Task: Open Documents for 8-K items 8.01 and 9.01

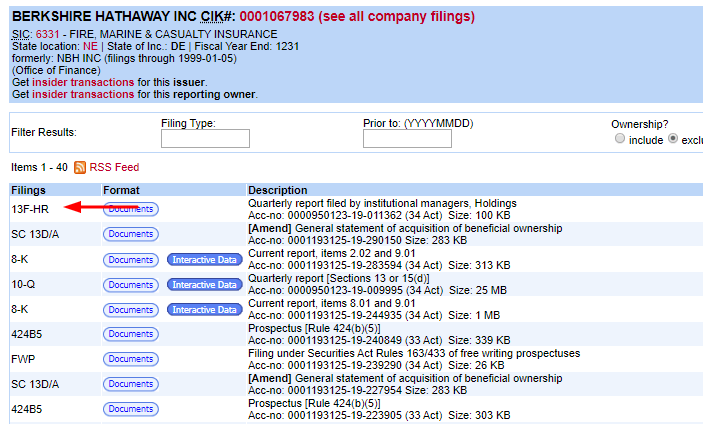Action: pos(130,310)
